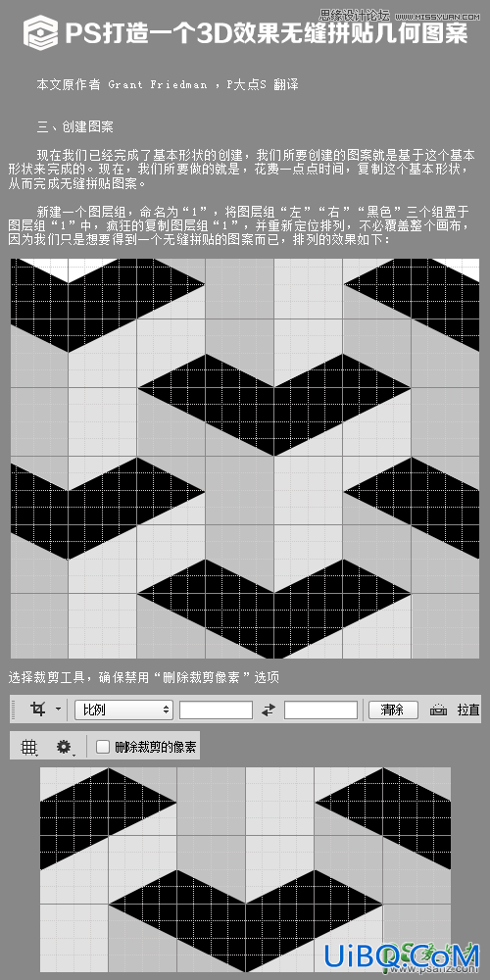Open the Crop tool preset picker arrow
Image resolution: width=490 pixels, height=980 pixels.
[58, 710]
